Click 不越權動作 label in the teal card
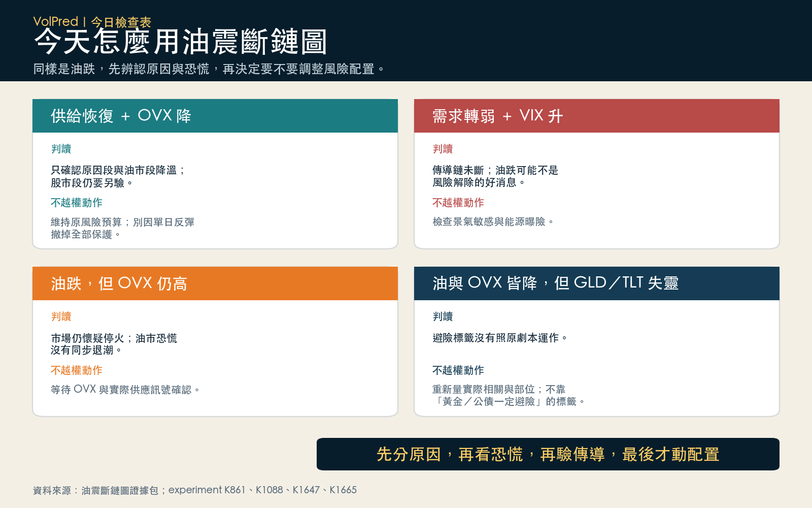This screenshot has width=812, height=508. (77, 203)
